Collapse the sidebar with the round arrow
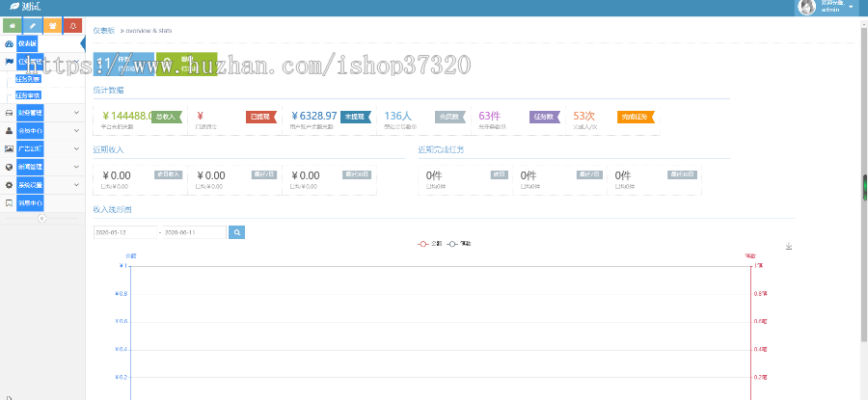The image size is (868, 400). coord(42,219)
